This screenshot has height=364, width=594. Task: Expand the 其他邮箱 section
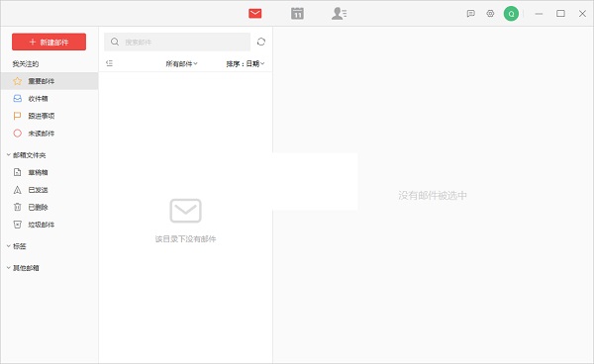[x=8, y=267]
